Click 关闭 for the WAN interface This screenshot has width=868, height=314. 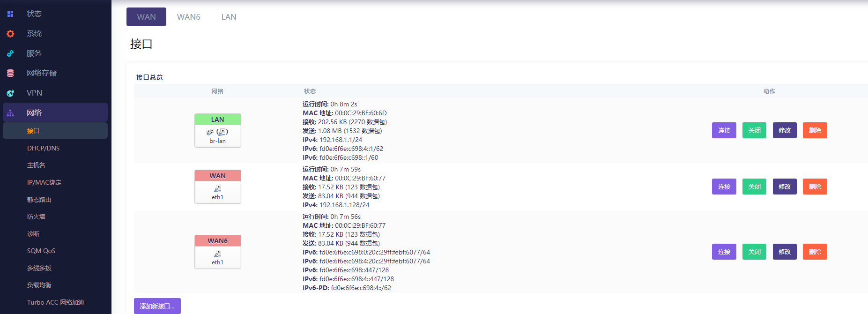754,187
